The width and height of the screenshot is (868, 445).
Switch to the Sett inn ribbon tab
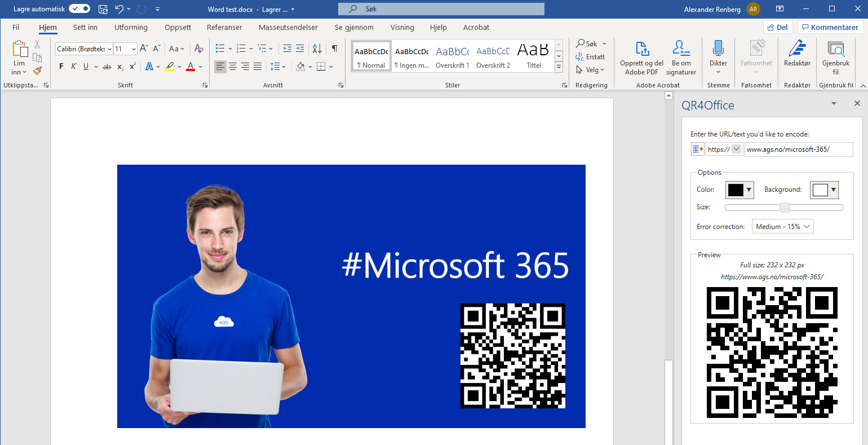pyautogui.click(x=85, y=27)
